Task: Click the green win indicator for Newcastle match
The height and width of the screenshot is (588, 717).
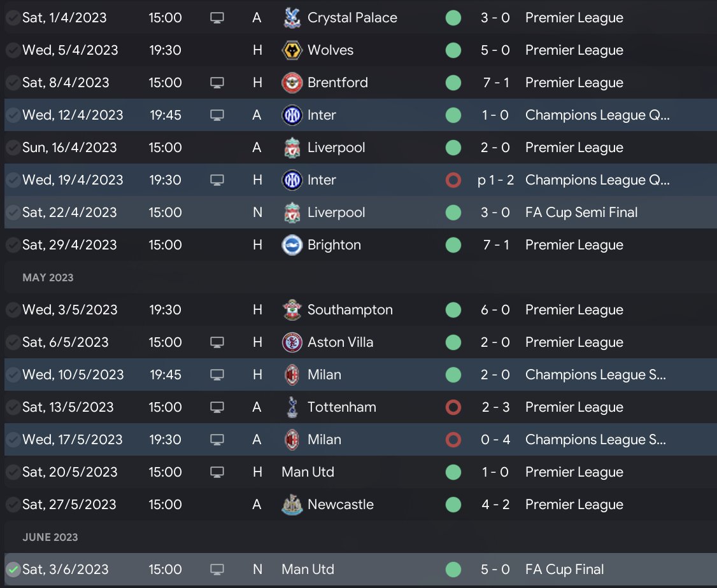Action: 453,505
